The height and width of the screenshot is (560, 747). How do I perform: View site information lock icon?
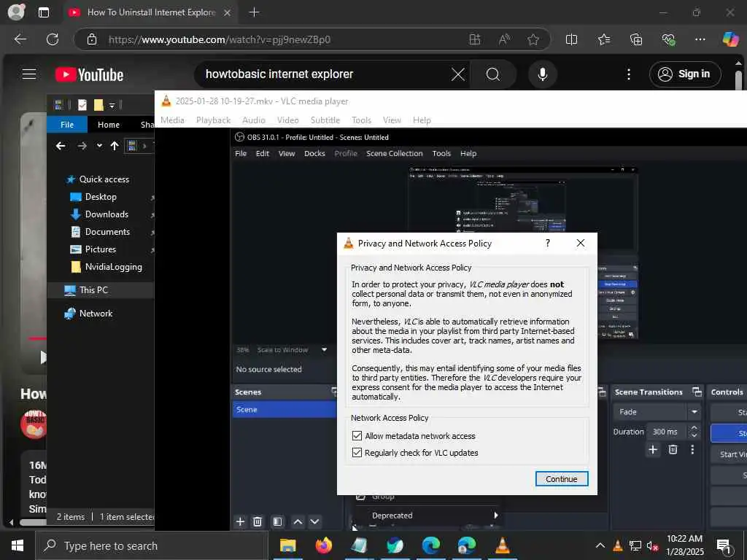(x=92, y=39)
